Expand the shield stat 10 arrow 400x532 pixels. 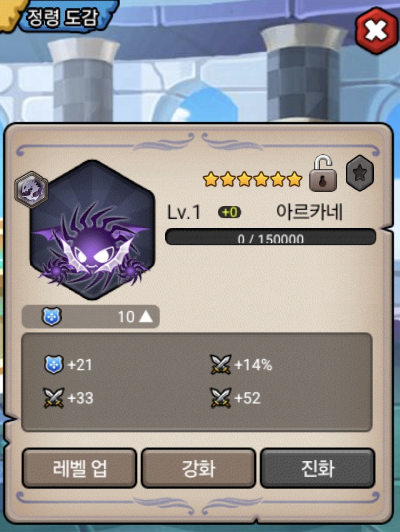146,317
